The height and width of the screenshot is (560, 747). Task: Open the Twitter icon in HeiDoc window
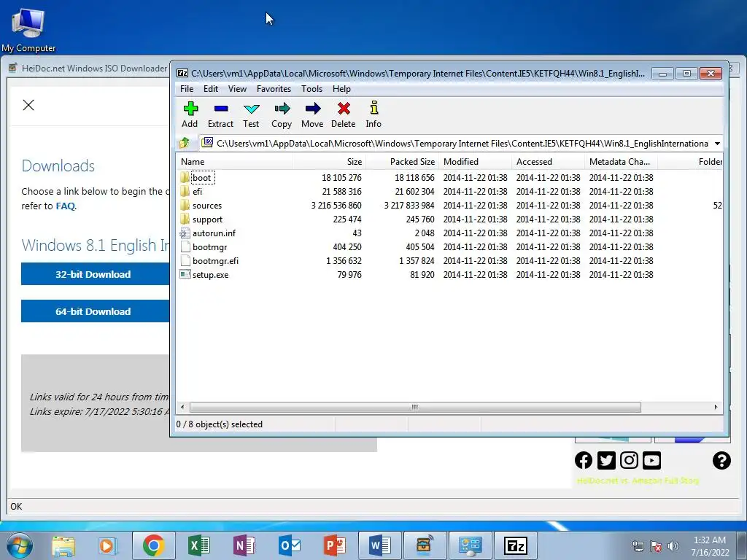click(x=606, y=461)
